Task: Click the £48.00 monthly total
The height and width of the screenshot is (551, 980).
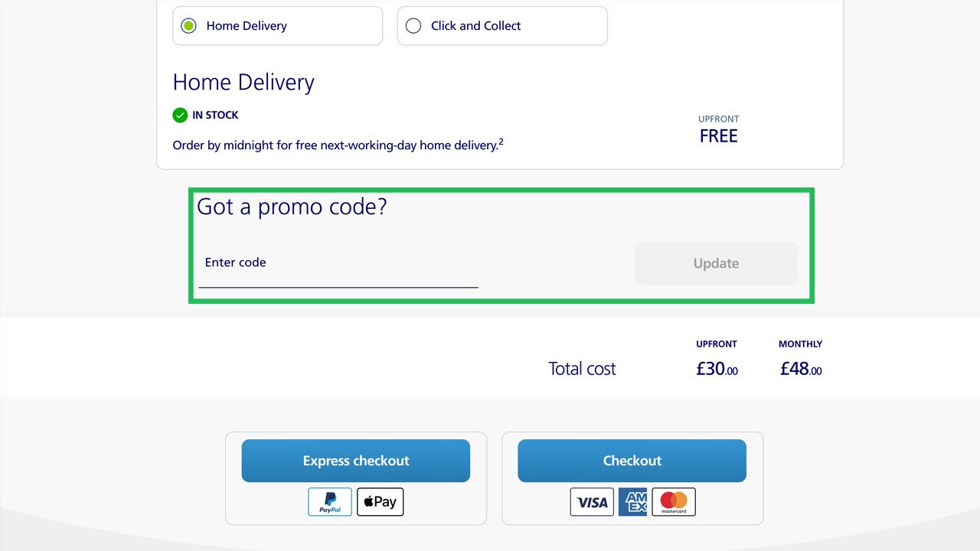Action: 801,369
